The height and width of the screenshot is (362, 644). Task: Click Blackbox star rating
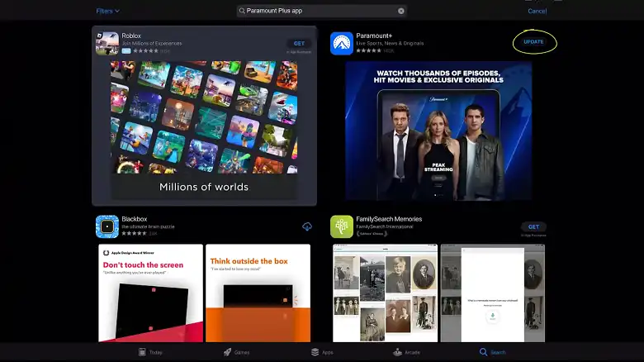pos(135,233)
